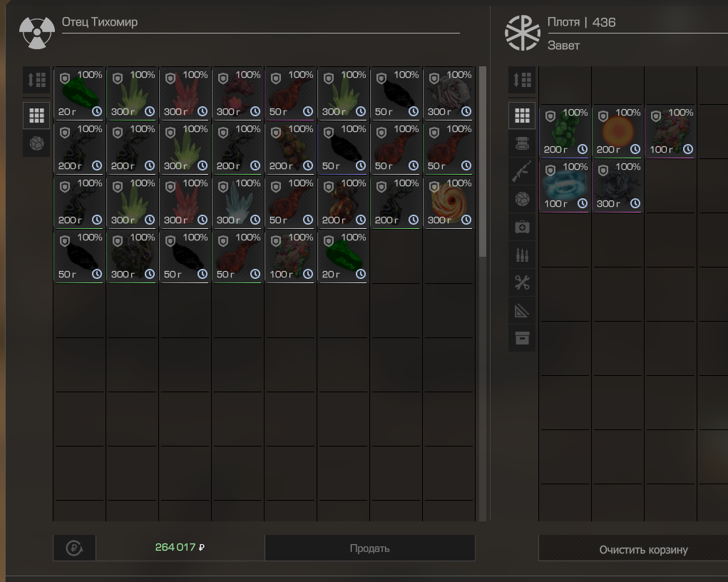The height and width of the screenshot is (582, 728).
Task: Filter Плотя's inventory by backpack gear
Action: (522, 143)
